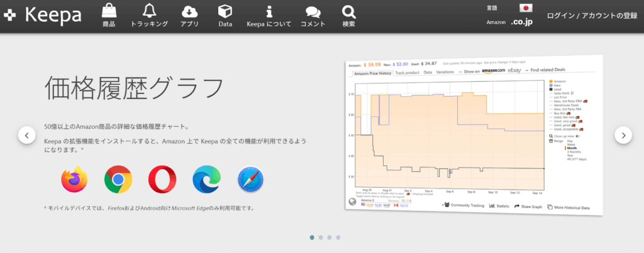Click the ebay link in chart
644x253 pixels.
coord(514,70)
